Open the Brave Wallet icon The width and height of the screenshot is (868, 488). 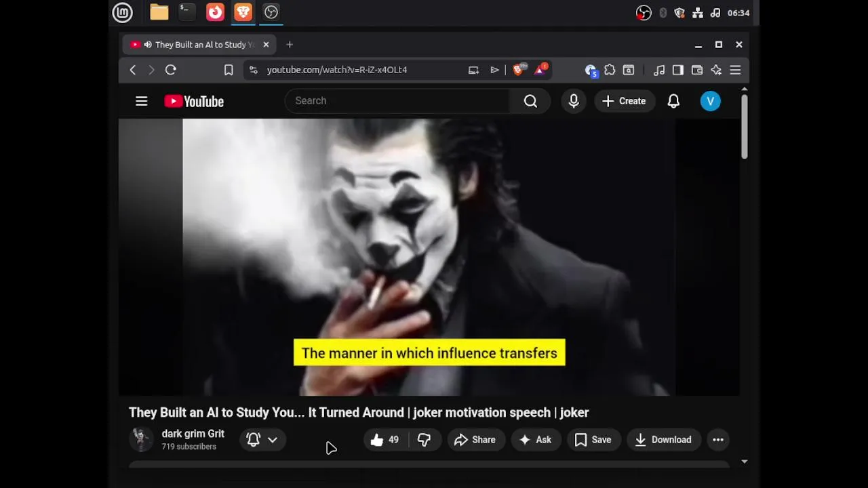[x=697, y=70]
